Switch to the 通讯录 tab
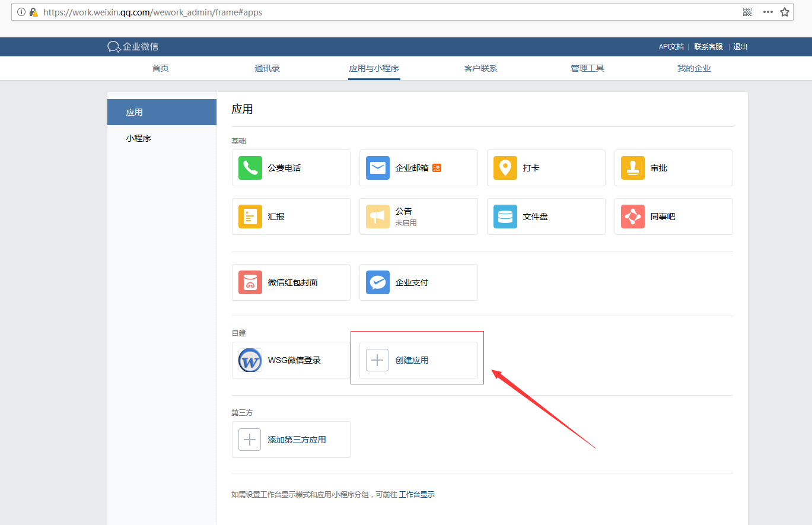The height and width of the screenshot is (525, 812). pos(267,68)
